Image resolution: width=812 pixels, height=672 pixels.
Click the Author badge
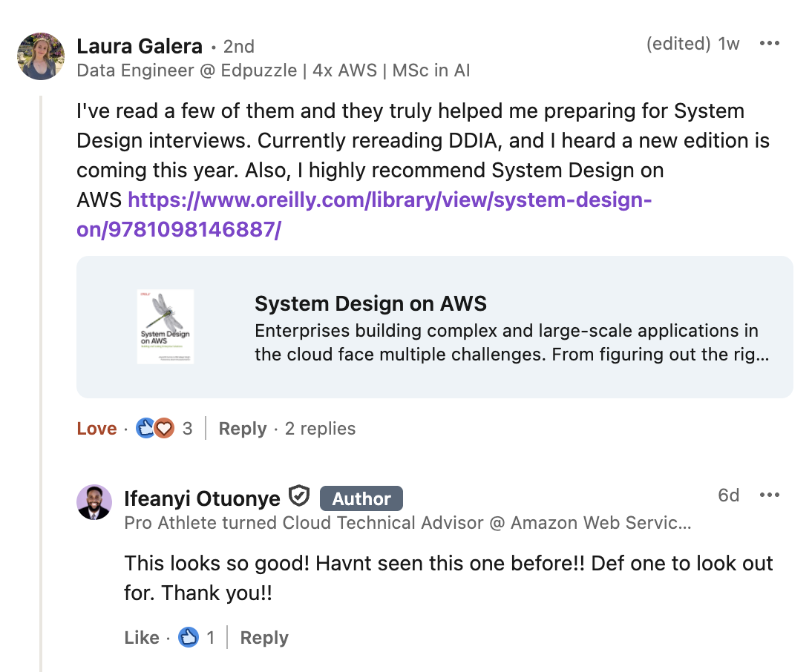point(361,498)
